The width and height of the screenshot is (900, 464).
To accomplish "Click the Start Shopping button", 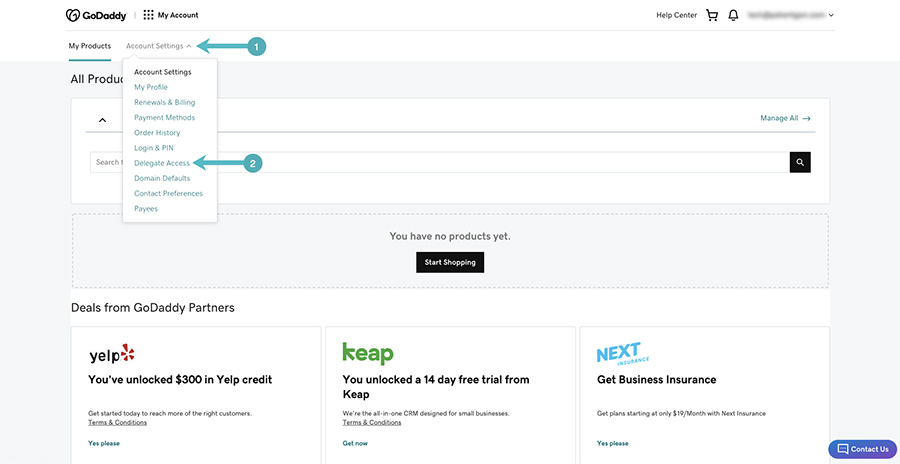I will (450, 262).
